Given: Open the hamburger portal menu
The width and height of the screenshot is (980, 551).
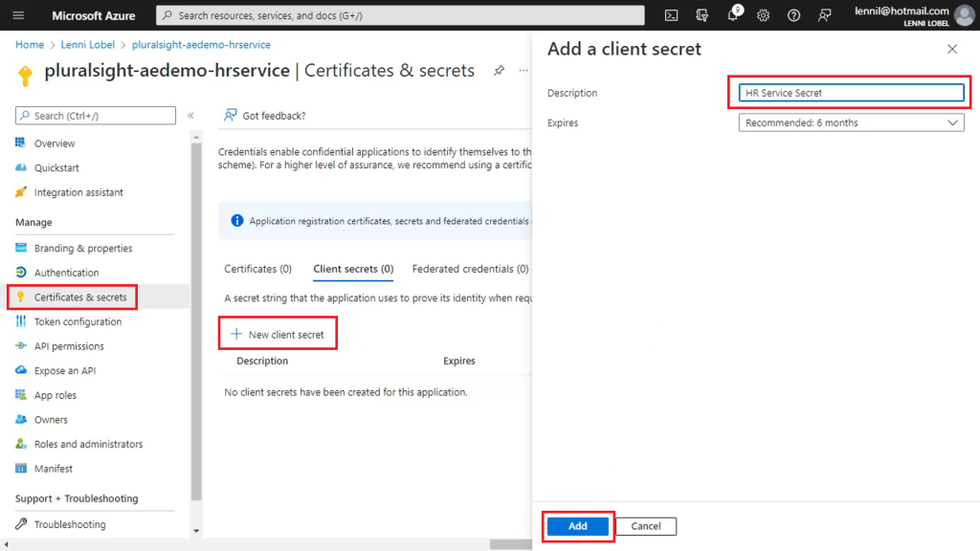Looking at the screenshot, I should 18,15.
